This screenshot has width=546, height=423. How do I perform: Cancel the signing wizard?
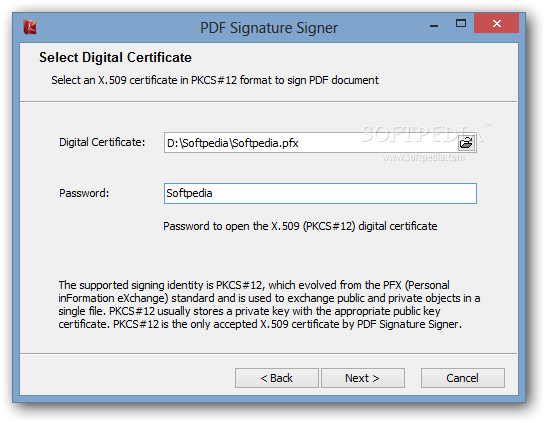[462, 378]
